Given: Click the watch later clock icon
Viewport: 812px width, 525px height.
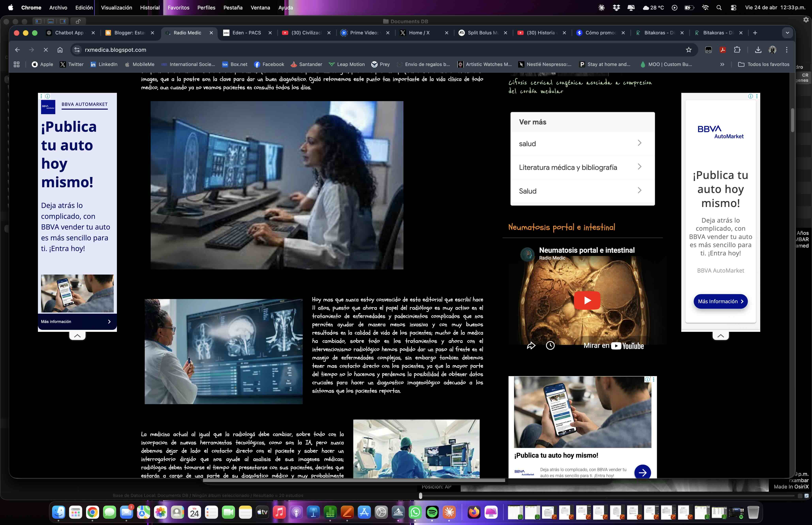Looking at the screenshot, I should [x=550, y=346].
